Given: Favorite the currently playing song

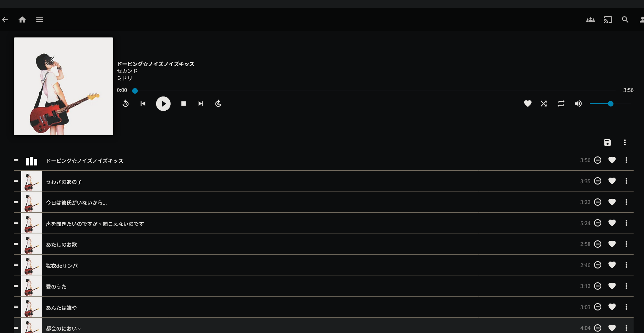Looking at the screenshot, I should coord(527,104).
